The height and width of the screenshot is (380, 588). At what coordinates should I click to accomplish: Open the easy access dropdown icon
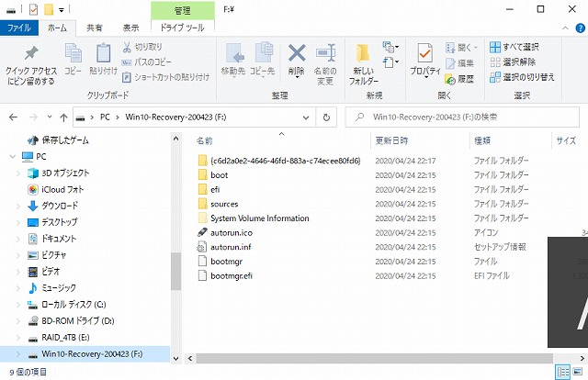pyautogui.click(x=390, y=62)
